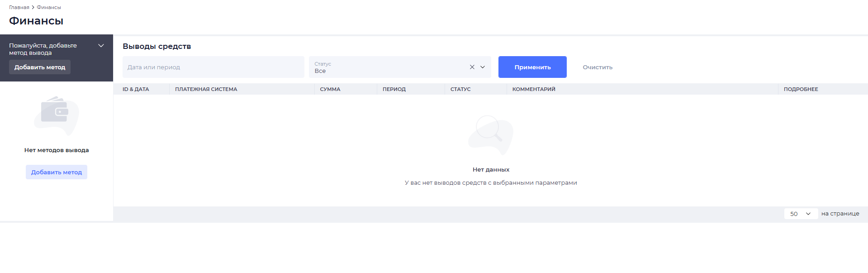868x273 pixels.
Task: Focus the 'Дата или период' input field
Action: pyautogui.click(x=213, y=67)
